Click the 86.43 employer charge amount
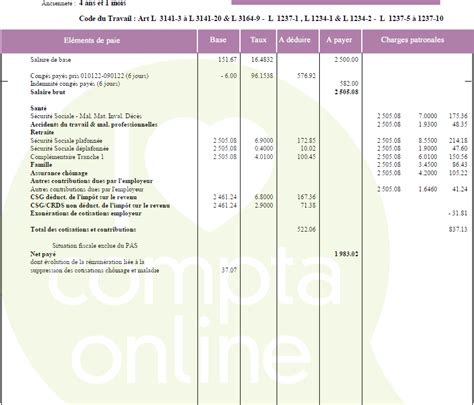Image resolution: width=474 pixels, height=405 pixels. pos(459,165)
